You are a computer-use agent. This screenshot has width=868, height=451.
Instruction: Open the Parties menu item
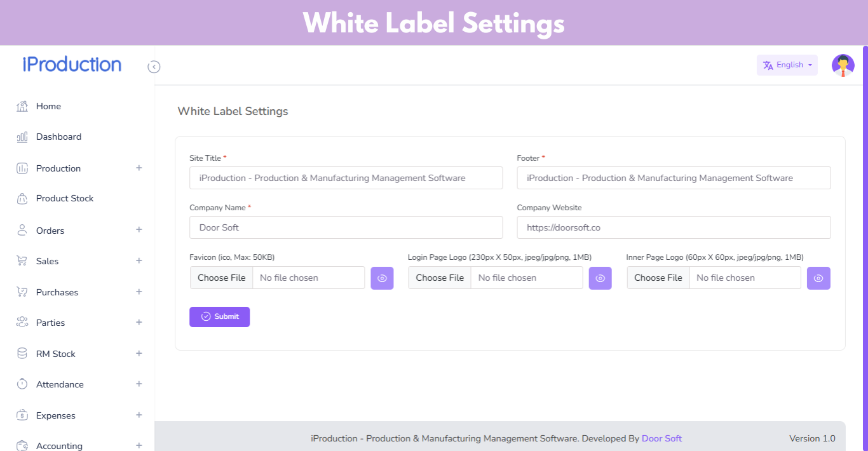[x=51, y=323]
